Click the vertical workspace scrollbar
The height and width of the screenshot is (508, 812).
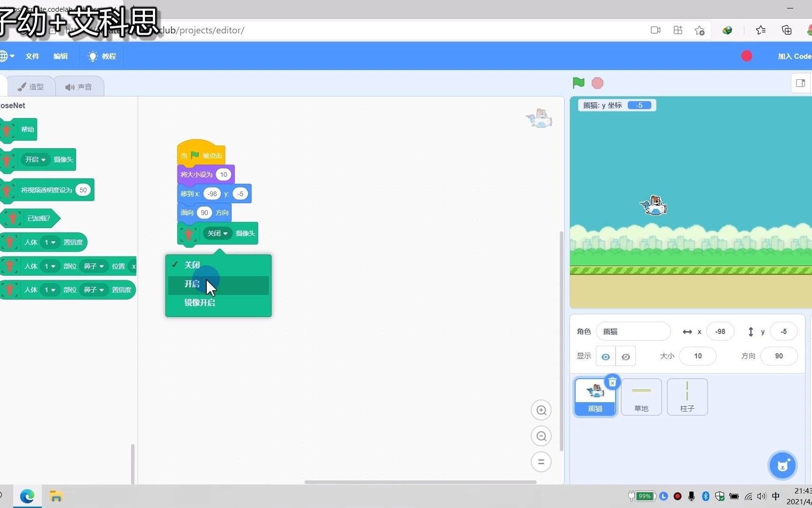tap(561, 341)
